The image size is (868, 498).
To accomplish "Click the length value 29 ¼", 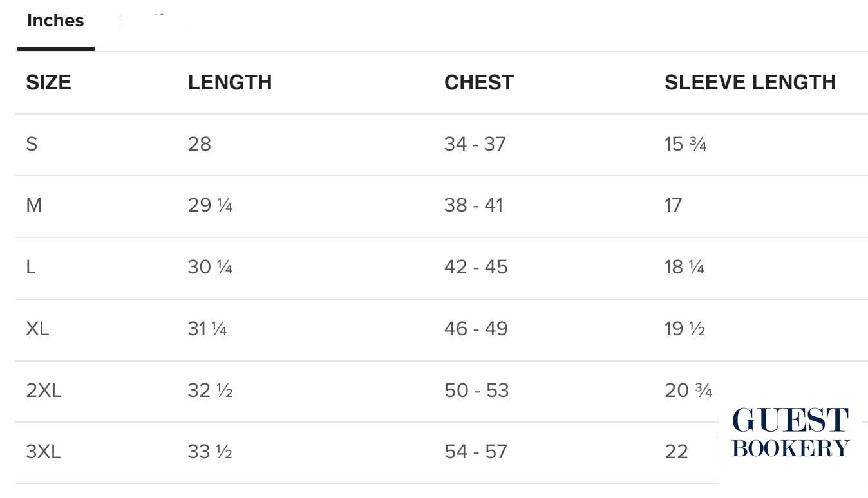I will [x=210, y=206].
